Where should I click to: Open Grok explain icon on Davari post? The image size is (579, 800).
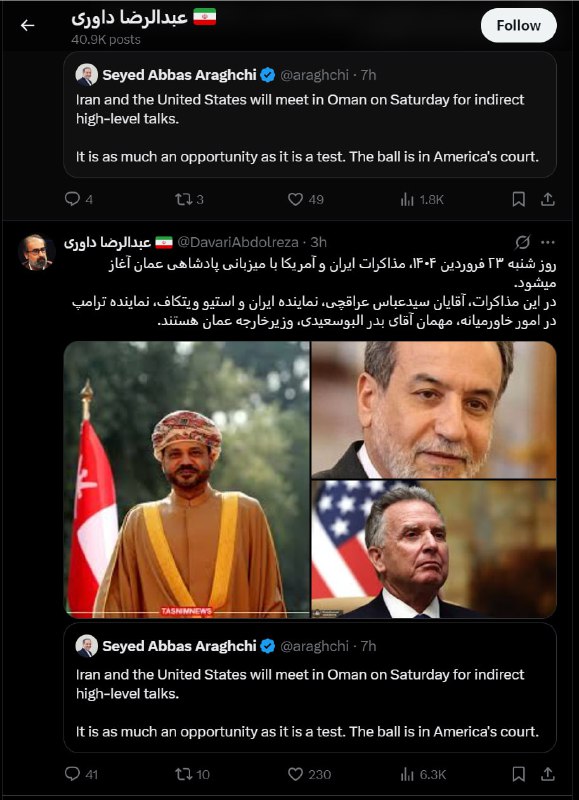coord(522,242)
